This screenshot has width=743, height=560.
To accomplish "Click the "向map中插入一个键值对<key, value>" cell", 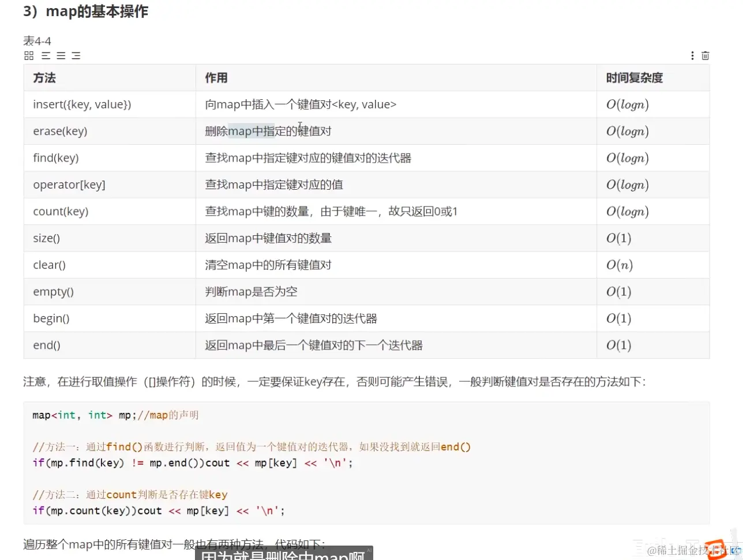I will click(396, 104).
